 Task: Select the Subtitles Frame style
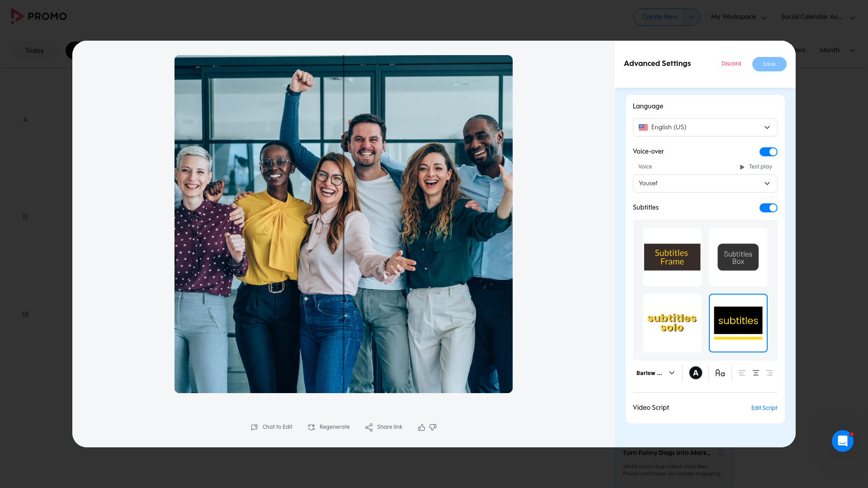click(x=672, y=257)
